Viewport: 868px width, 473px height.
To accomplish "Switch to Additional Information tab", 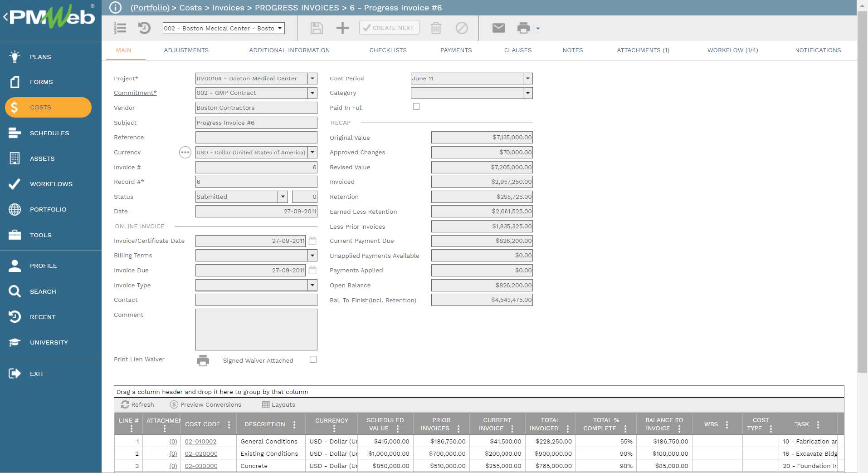I will [x=289, y=50].
